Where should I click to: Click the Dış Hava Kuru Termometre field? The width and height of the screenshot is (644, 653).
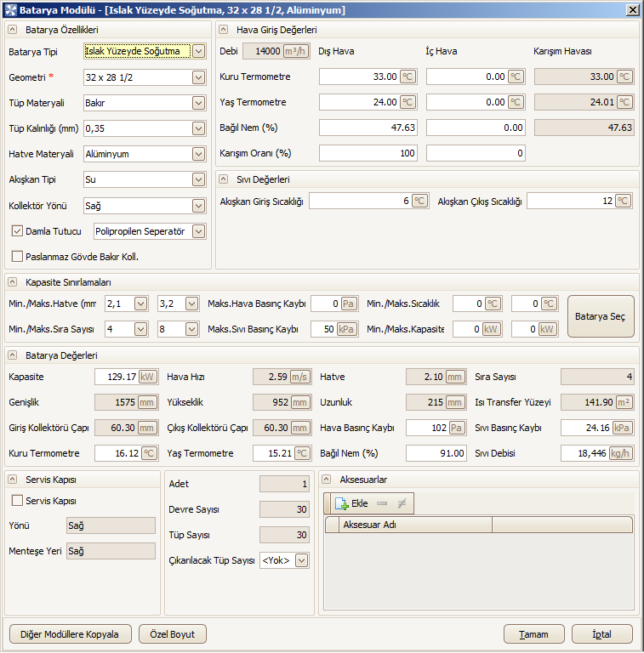[x=368, y=77]
